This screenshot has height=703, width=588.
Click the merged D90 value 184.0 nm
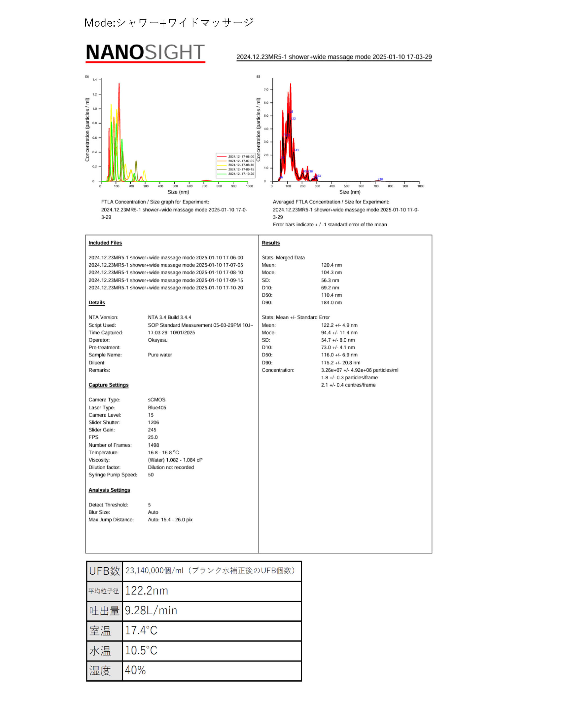click(x=331, y=302)
